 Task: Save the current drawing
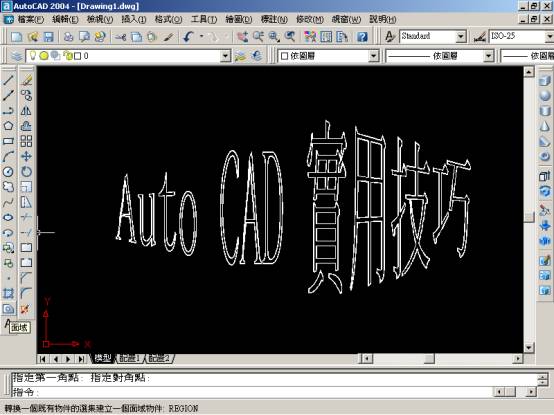pyautogui.click(x=49, y=37)
